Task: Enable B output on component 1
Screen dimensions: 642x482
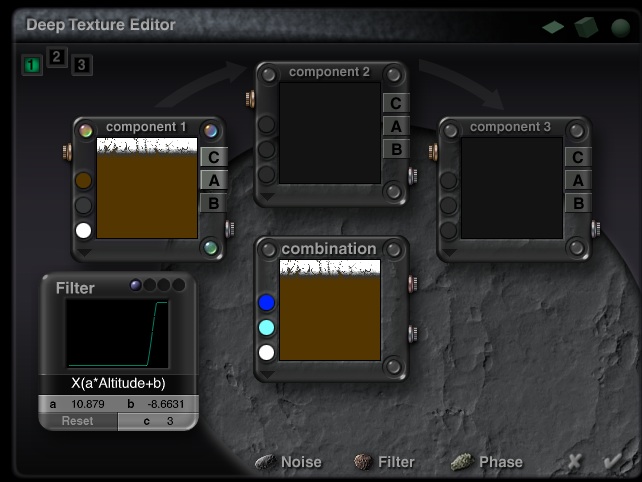Action: click(214, 203)
